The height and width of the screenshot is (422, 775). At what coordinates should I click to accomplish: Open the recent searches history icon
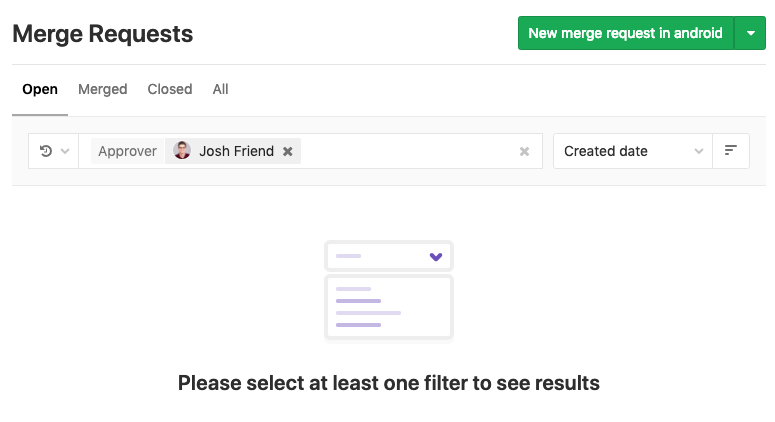46,151
